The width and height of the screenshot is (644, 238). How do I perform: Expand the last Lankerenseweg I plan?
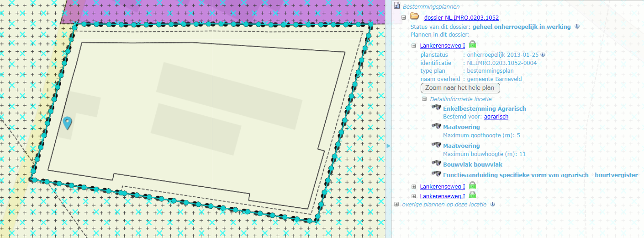[414, 196]
